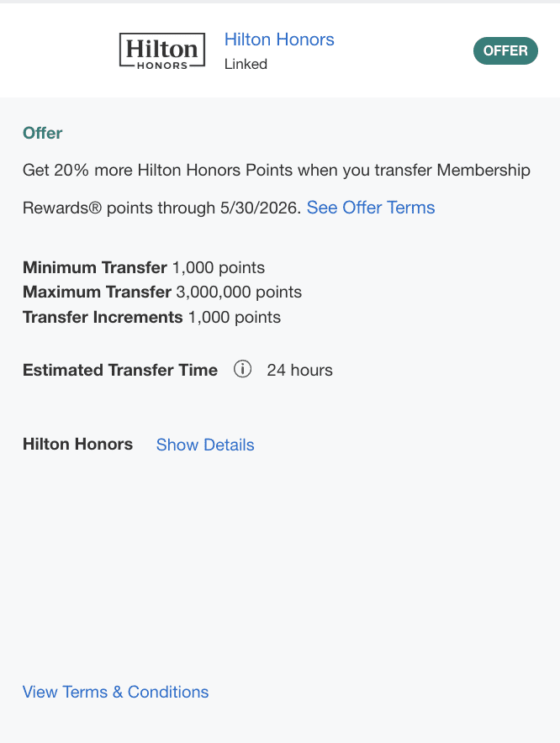Click the bold Hilton Honors label beside Show Details
Viewport: 560px width, 743px height.
point(77,444)
